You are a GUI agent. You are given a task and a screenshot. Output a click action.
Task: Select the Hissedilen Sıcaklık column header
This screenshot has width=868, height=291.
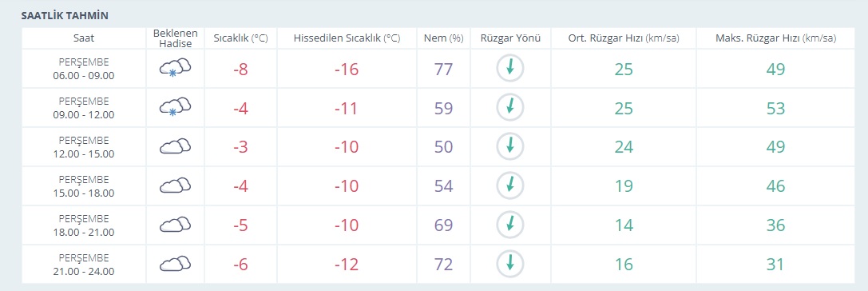point(347,38)
